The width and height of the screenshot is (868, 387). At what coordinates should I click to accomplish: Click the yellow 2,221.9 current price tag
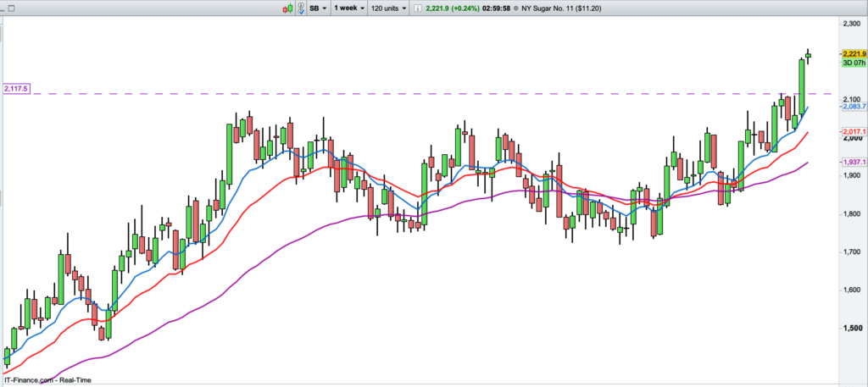853,54
